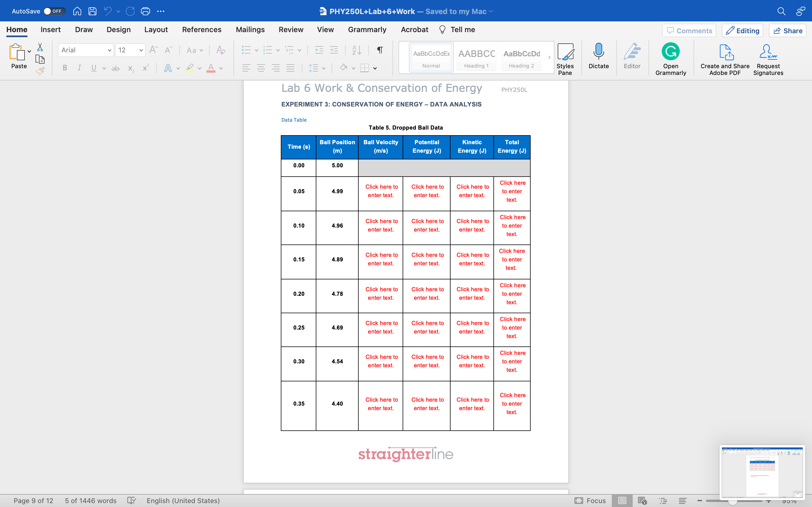Open the Comments panel
The height and width of the screenshot is (507, 812).
[x=689, y=30]
